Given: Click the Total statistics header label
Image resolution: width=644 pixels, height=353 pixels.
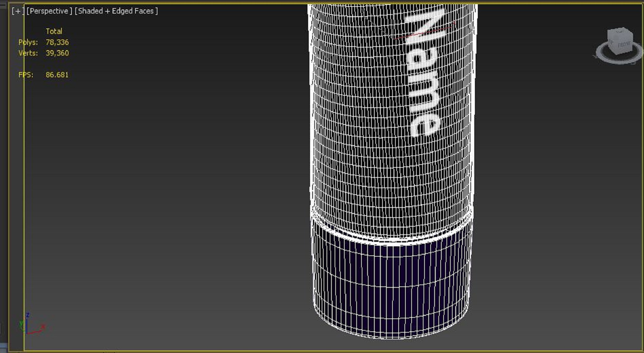Looking at the screenshot, I should coord(54,31).
